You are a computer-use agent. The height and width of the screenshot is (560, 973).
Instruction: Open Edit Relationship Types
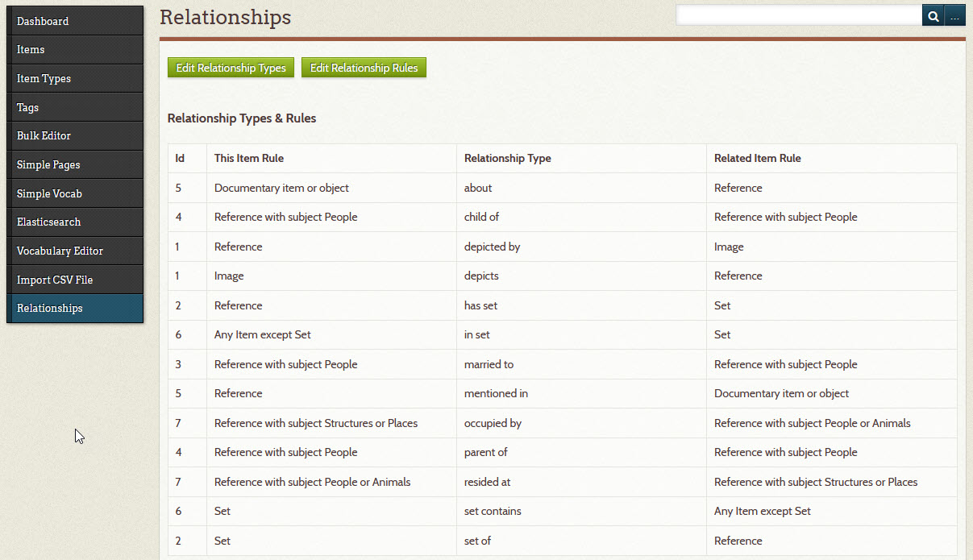point(231,68)
